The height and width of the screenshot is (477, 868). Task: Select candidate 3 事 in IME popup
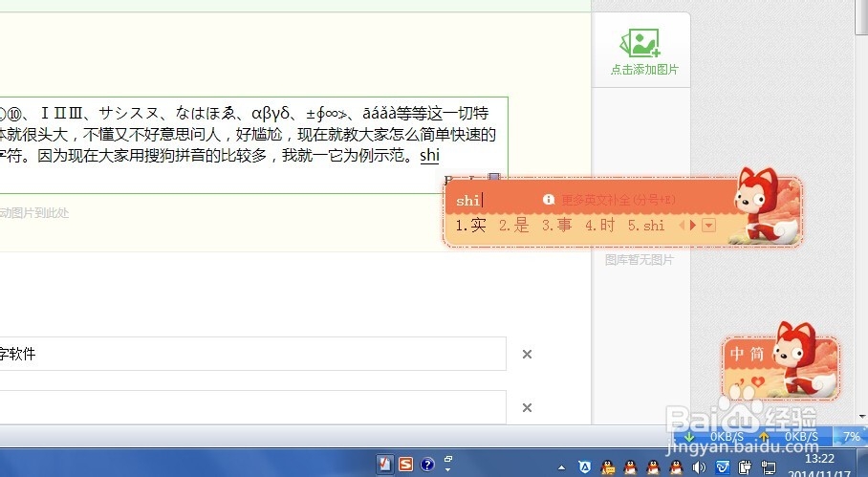(557, 226)
